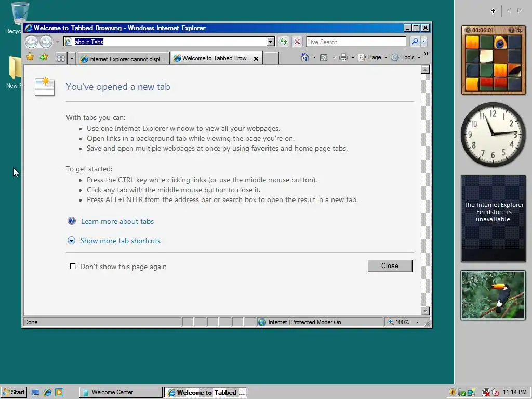Go forward with the Forward arrow button
This screenshot has width=532, height=399.
point(46,42)
